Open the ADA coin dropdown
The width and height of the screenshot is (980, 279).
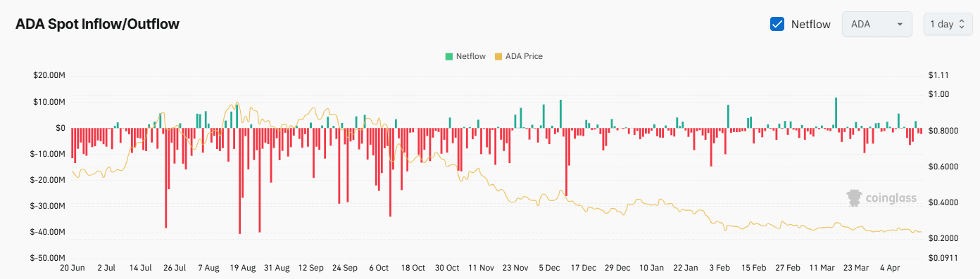[877, 24]
